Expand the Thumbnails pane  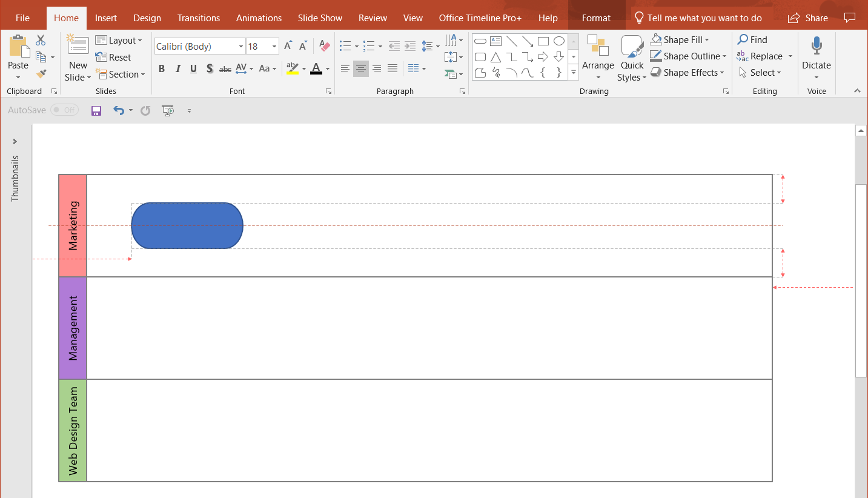pyautogui.click(x=15, y=141)
